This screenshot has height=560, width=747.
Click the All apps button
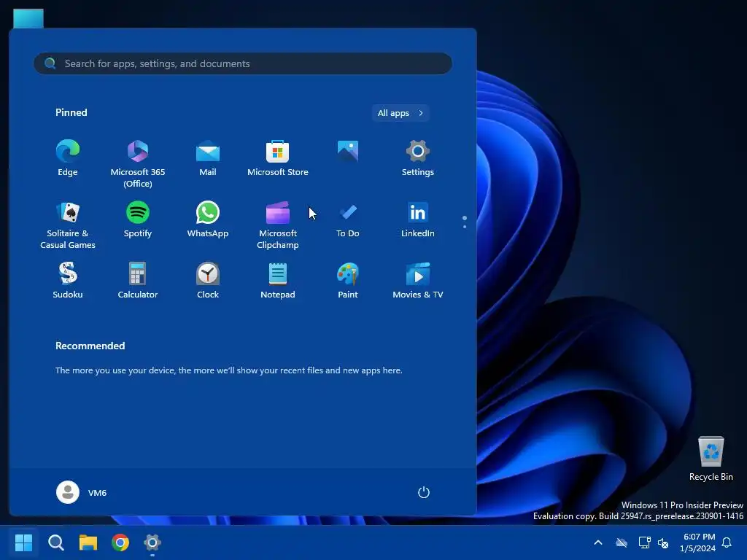(x=400, y=113)
